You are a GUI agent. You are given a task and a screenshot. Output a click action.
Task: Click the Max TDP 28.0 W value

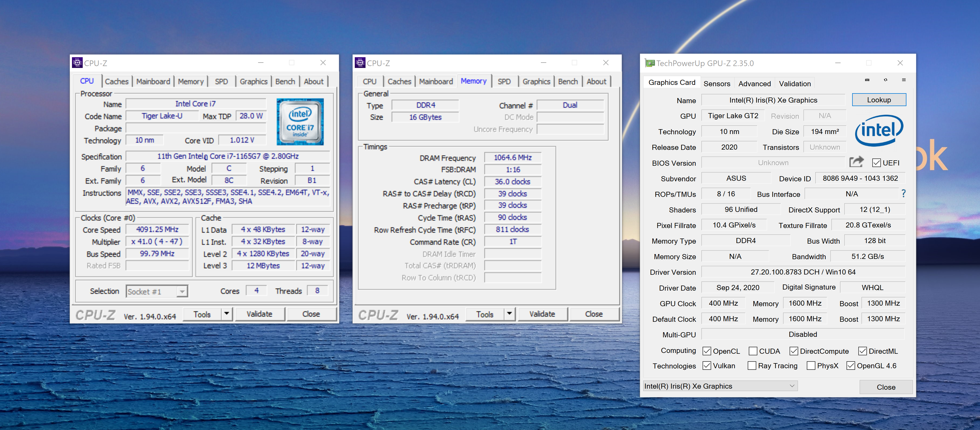pyautogui.click(x=251, y=116)
